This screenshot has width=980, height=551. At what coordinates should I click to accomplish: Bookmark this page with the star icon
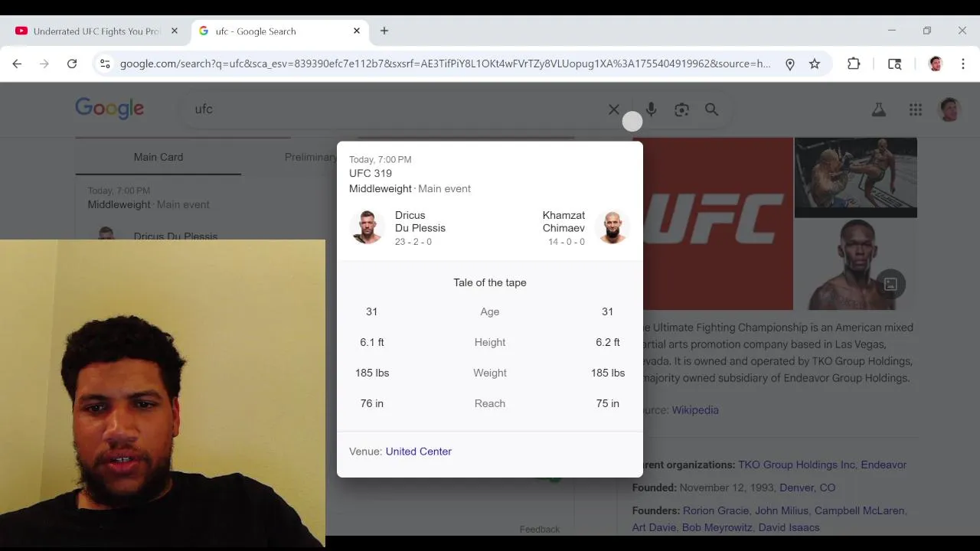[x=815, y=64]
